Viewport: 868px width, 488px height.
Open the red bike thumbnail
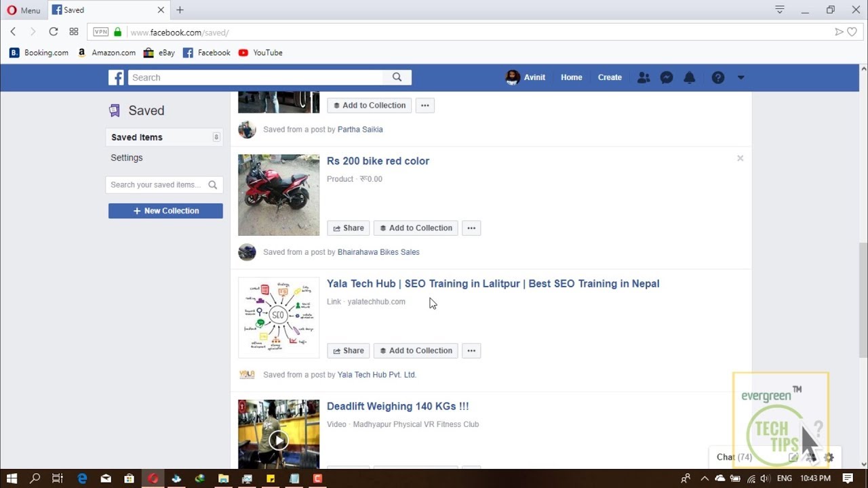(279, 195)
